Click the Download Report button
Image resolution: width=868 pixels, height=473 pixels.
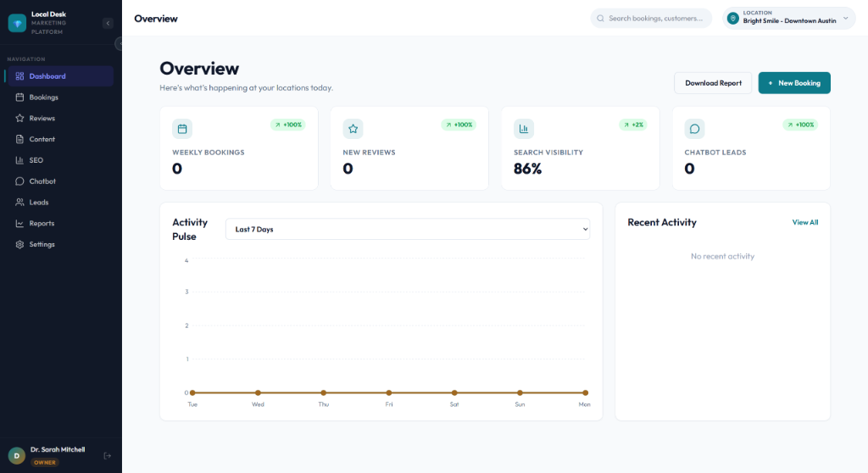point(713,83)
